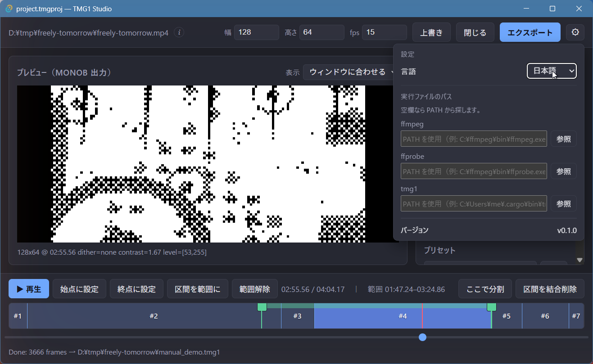Click the 上書き overwrite button
The height and width of the screenshot is (364, 593).
[x=431, y=32]
